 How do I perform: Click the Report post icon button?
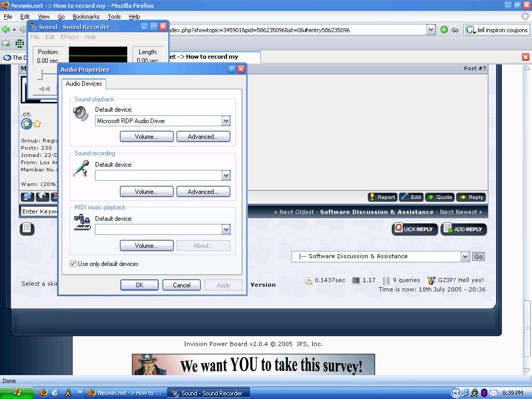[382, 197]
